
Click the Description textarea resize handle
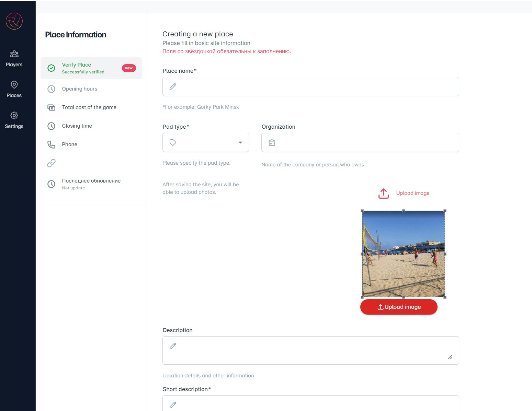(450, 357)
